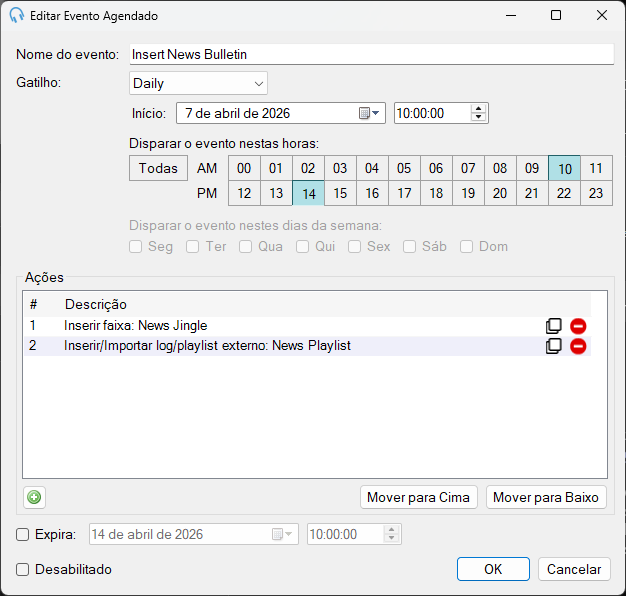Click the Descrição column header

[x=96, y=305]
